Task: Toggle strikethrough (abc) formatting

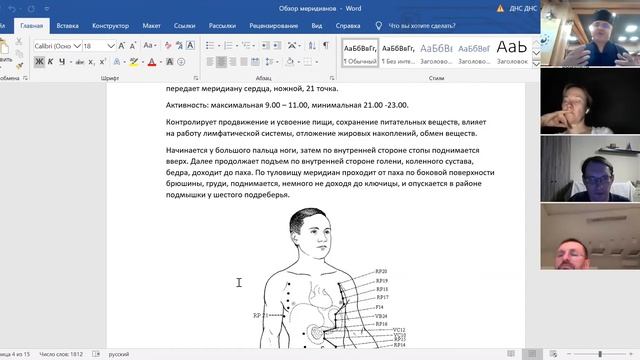Action: click(x=80, y=62)
